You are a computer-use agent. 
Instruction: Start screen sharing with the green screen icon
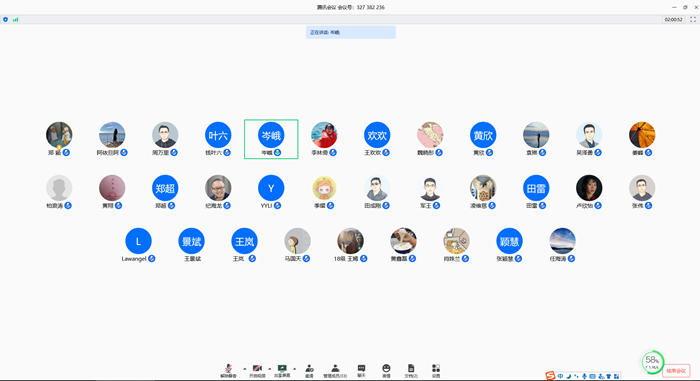pyautogui.click(x=282, y=370)
